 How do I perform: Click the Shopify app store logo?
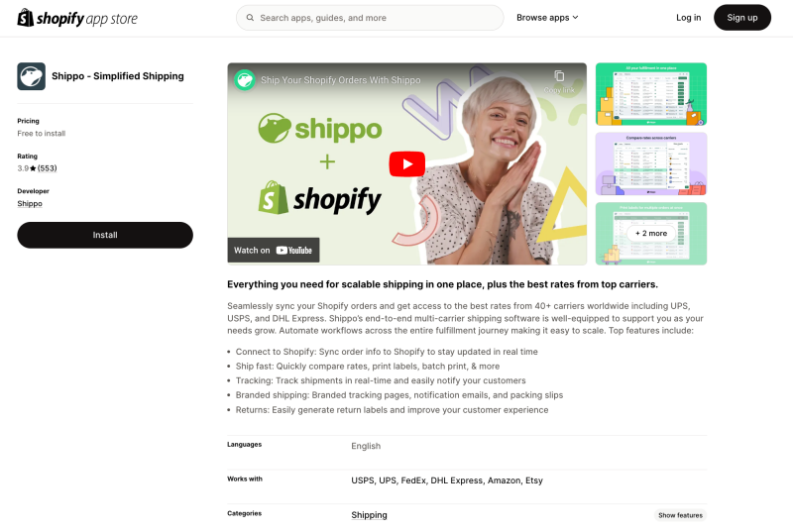click(77, 18)
